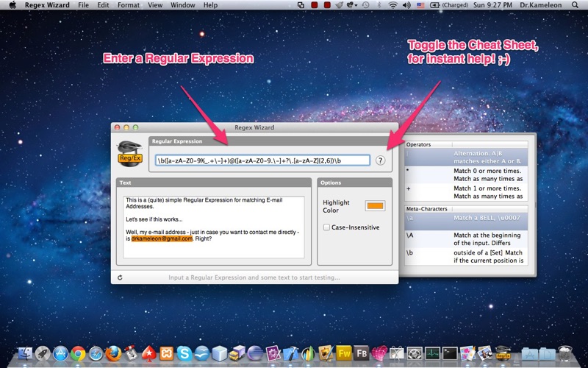Click into the Regular Expression field
588x368 pixels.
tap(262, 160)
